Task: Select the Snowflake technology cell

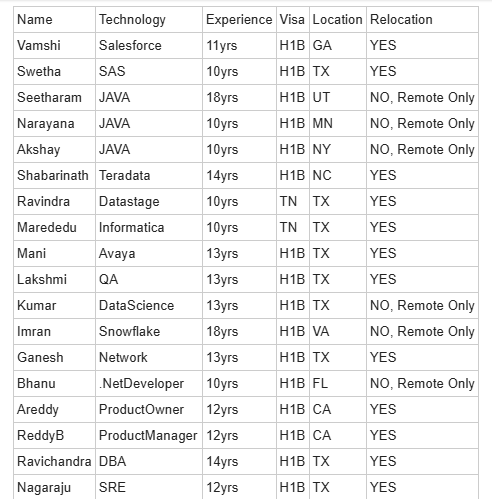Action: pos(149,332)
